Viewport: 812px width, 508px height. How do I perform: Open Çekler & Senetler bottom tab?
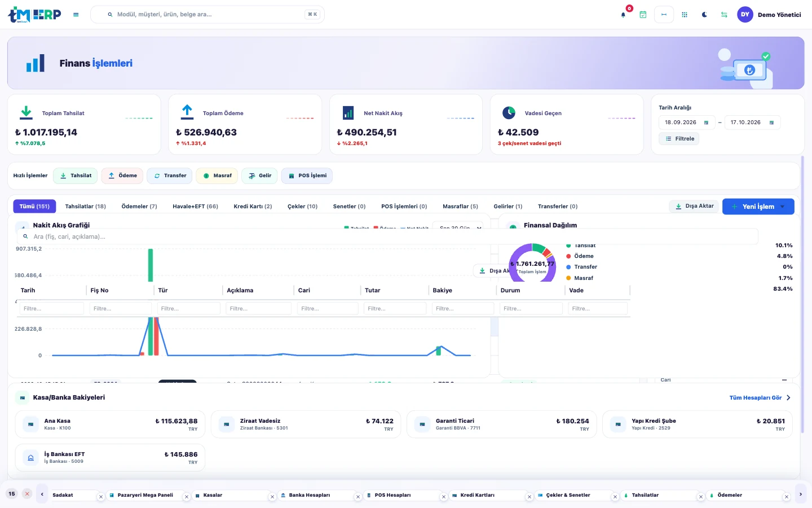(568, 496)
